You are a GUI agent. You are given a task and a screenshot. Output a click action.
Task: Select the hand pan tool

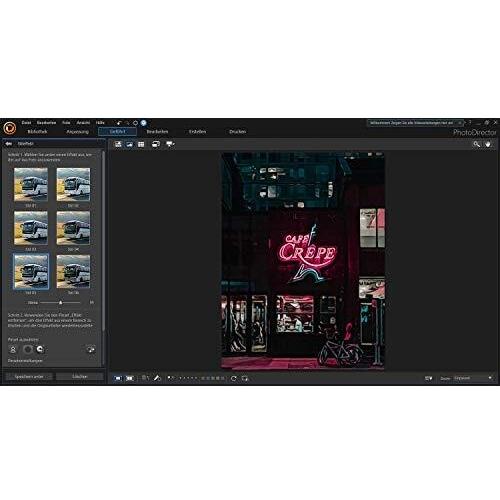(x=488, y=144)
